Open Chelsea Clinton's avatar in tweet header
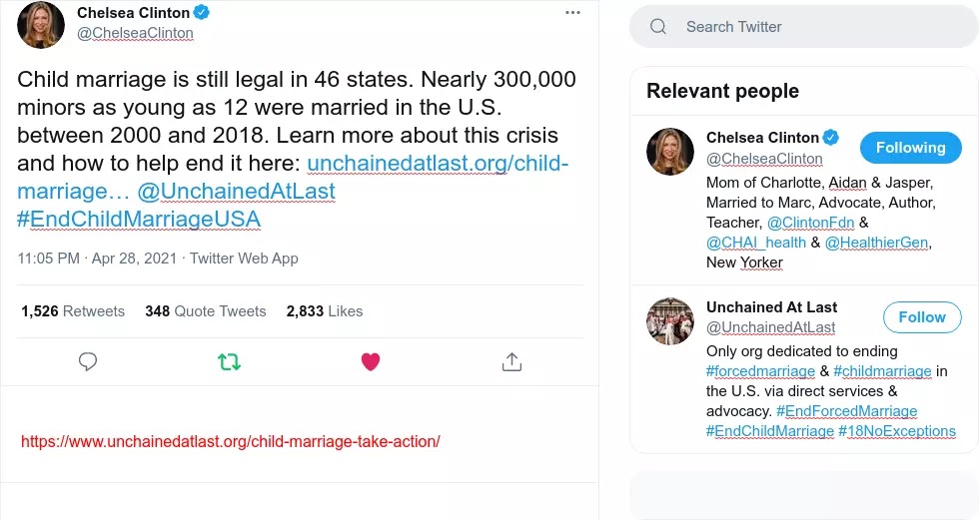The image size is (980, 520). (x=41, y=24)
